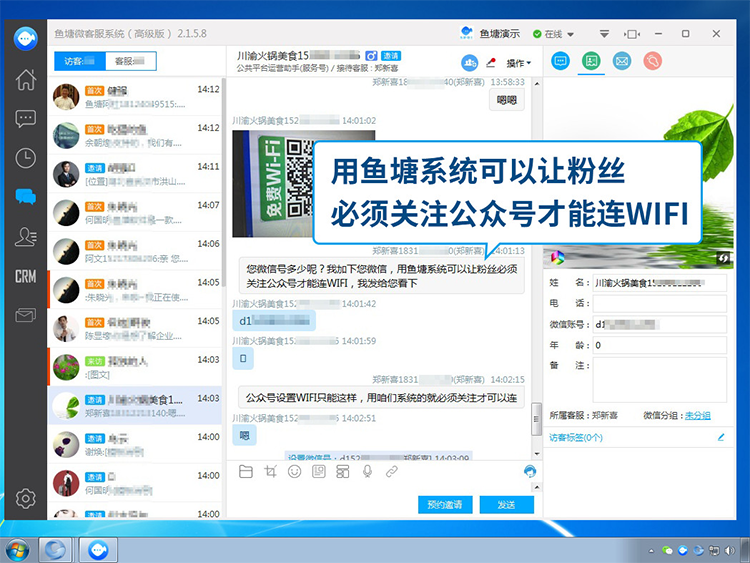Click the fish app icon on taskbar
The width and height of the screenshot is (750, 563).
click(98, 550)
